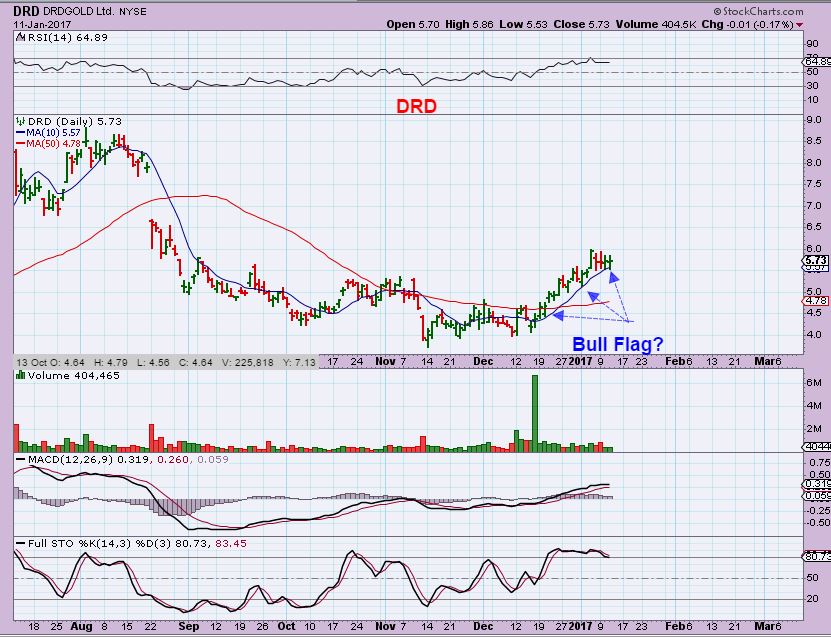Click the 4.78 red MA tag on price axis
831x637 pixels.
click(x=816, y=300)
